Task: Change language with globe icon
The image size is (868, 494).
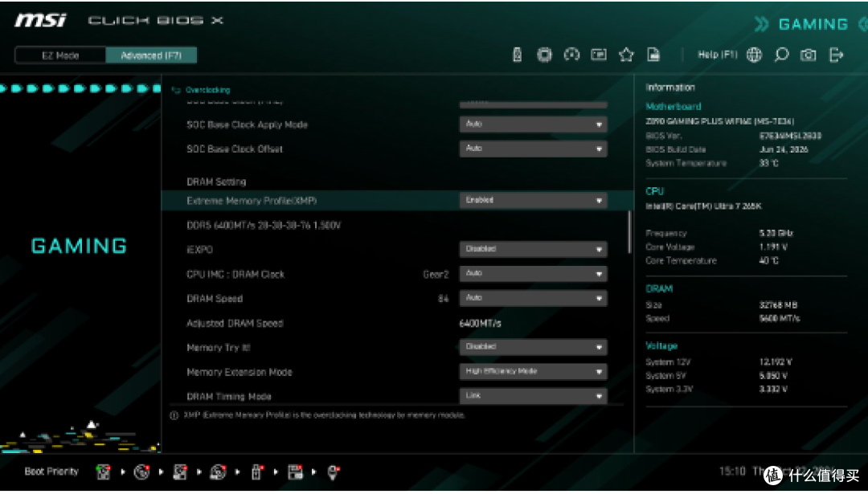Action: (754, 55)
